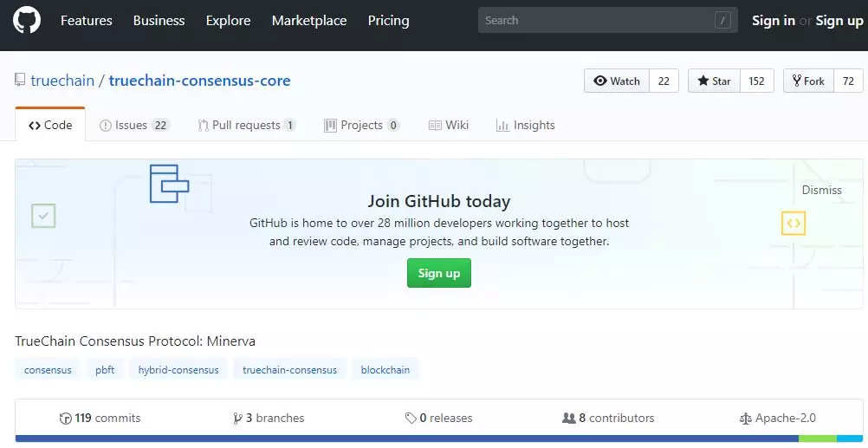The height and width of the screenshot is (448, 868).
Task: Open the Apache-2.0 license link
Action: [777, 418]
